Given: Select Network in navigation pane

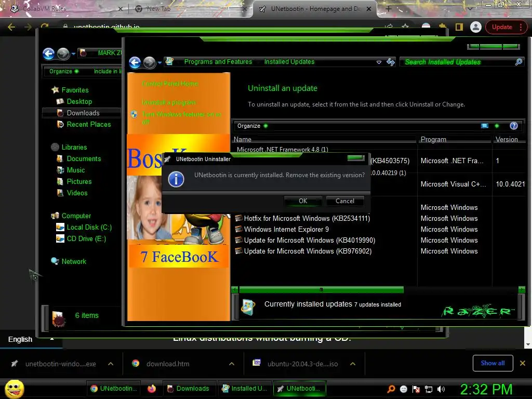Looking at the screenshot, I should coord(69,262).
